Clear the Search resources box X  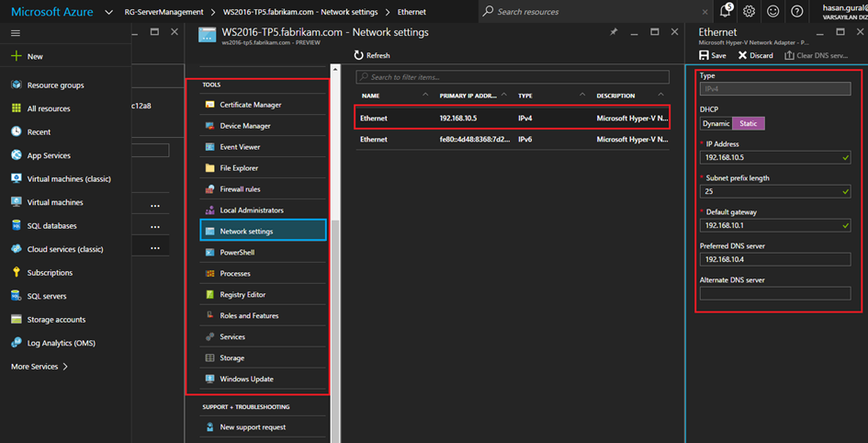pyautogui.click(x=705, y=12)
